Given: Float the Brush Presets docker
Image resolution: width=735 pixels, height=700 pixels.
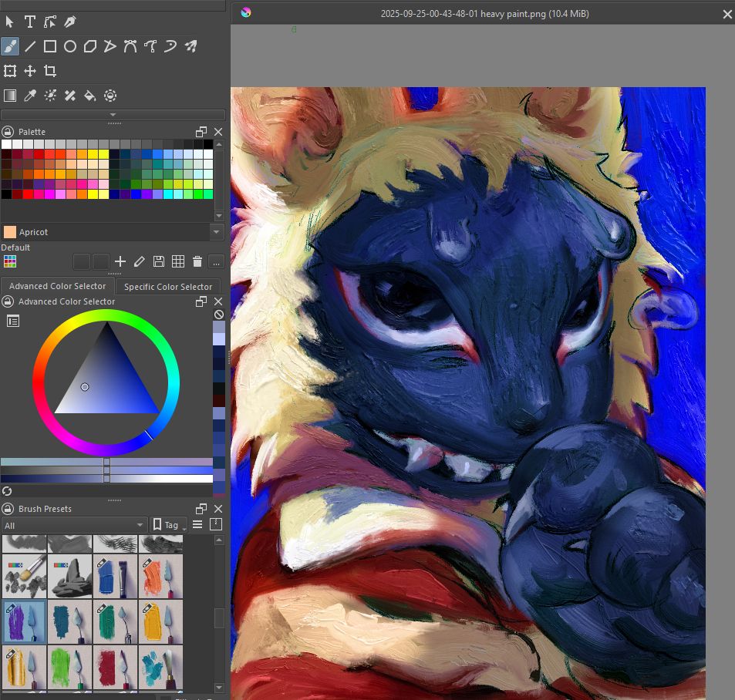Looking at the screenshot, I should click(201, 508).
